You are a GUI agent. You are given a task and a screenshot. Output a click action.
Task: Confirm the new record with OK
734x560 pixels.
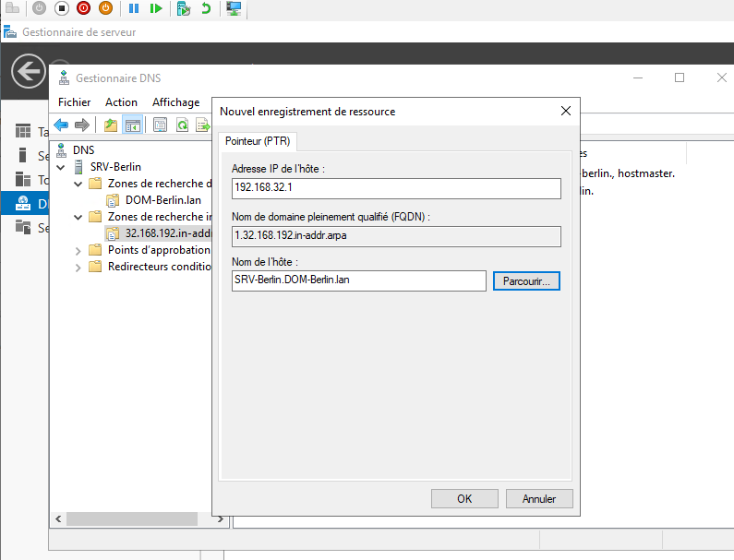(464, 498)
